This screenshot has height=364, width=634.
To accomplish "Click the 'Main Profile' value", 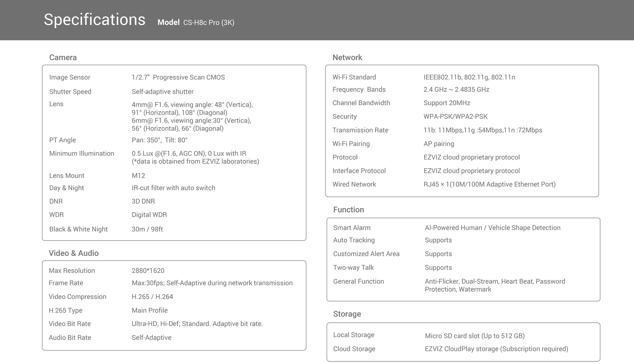I will 150,310.
